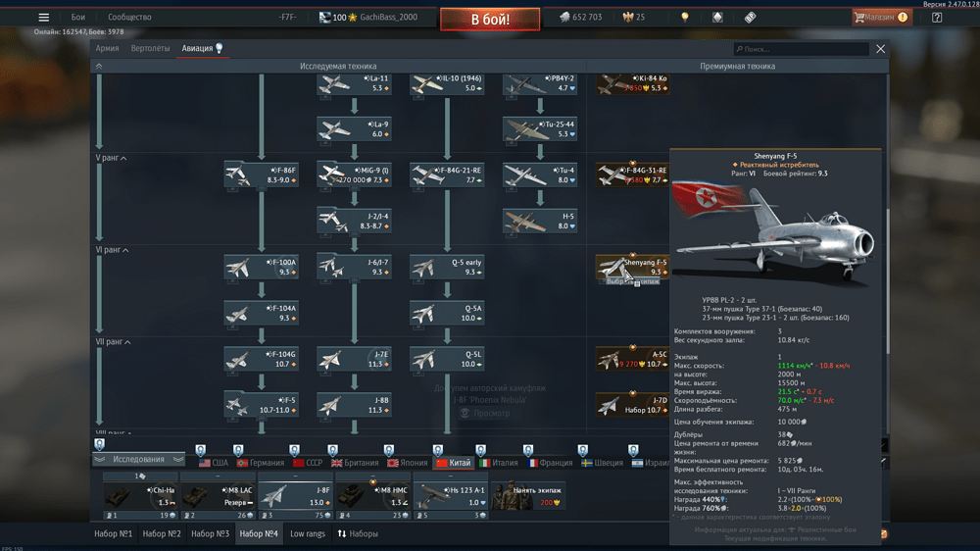Select the Q-5A aircraft
980x551 pixels.
point(447,313)
